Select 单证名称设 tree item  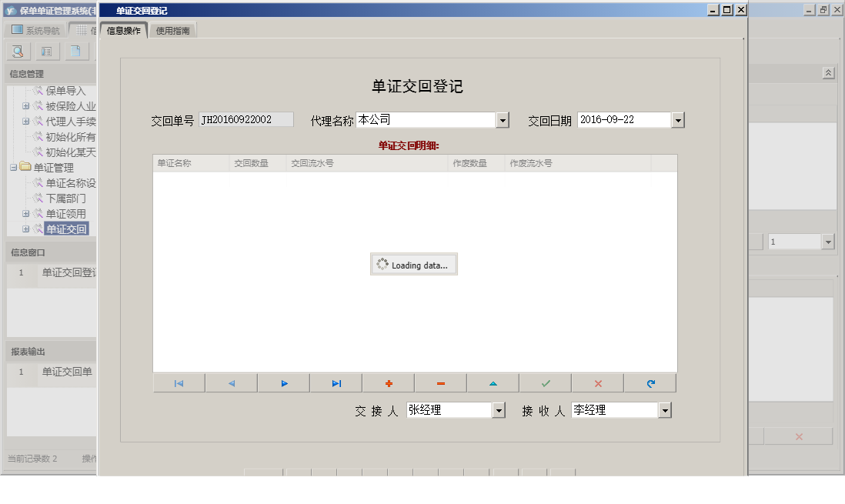point(71,183)
